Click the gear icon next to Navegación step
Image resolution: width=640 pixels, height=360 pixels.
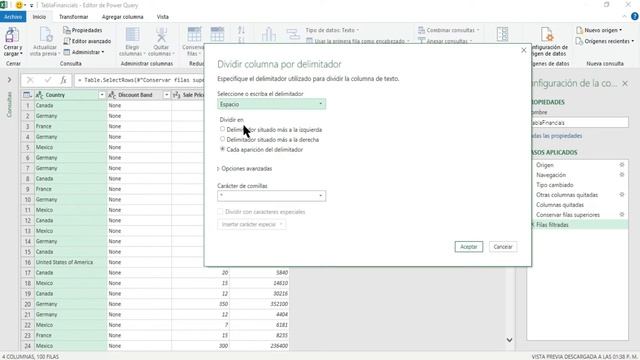click(x=622, y=175)
